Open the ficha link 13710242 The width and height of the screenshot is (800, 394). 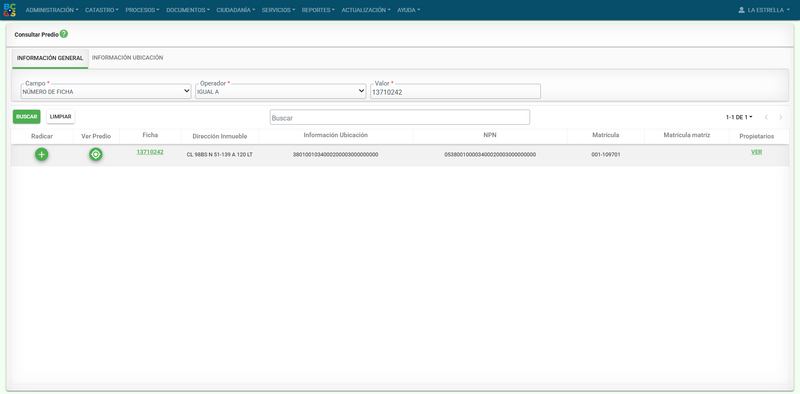[x=150, y=152]
